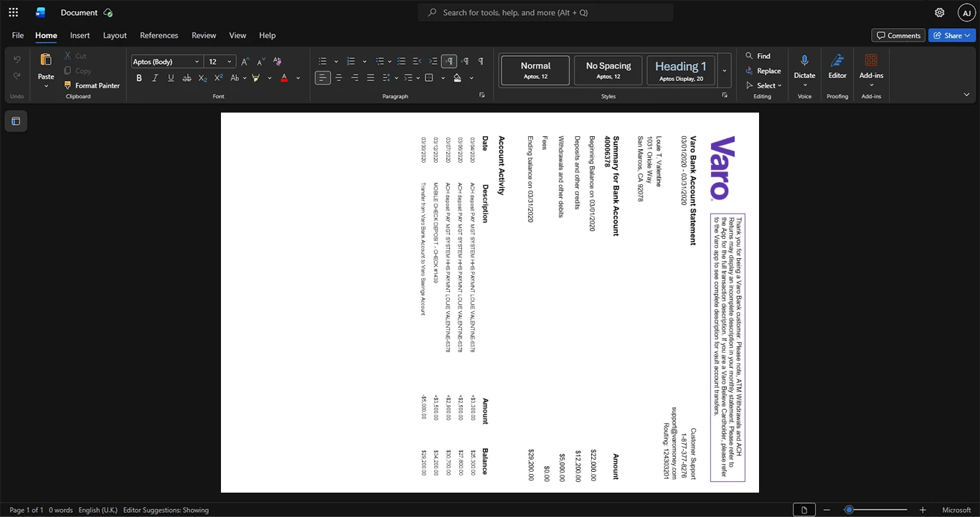980x517 pixels.
Task: Start Dictate microphone
Action: 804,62
